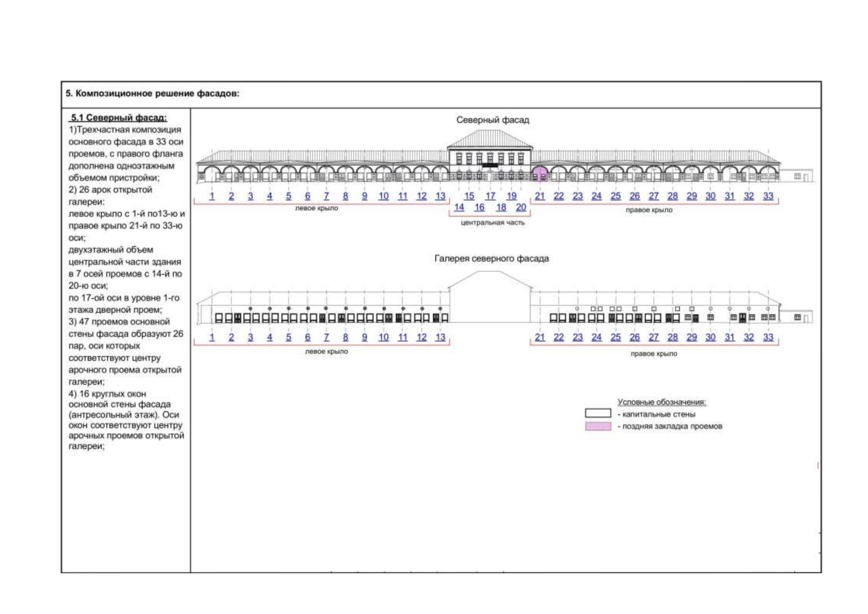Screen dimensions: 868x614
Task: Click the pink late-infill legend swatch
Action: click(598, 426)
